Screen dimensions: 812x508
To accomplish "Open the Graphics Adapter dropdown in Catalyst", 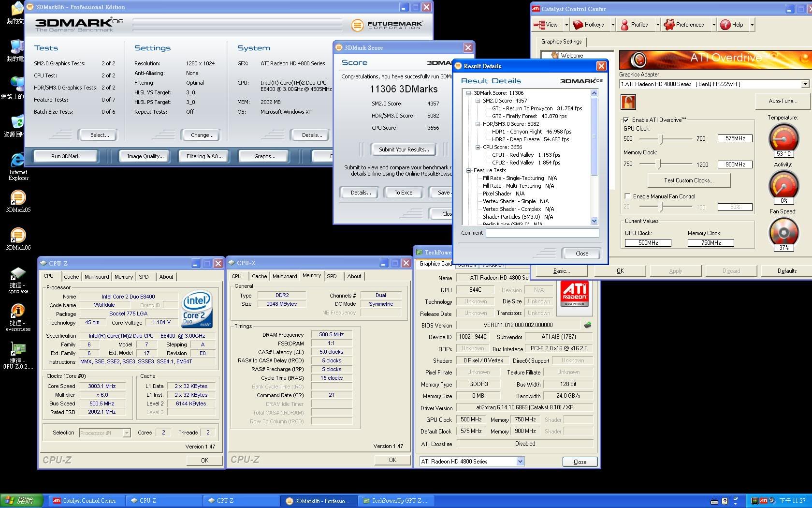I will [x=805, y=84].
